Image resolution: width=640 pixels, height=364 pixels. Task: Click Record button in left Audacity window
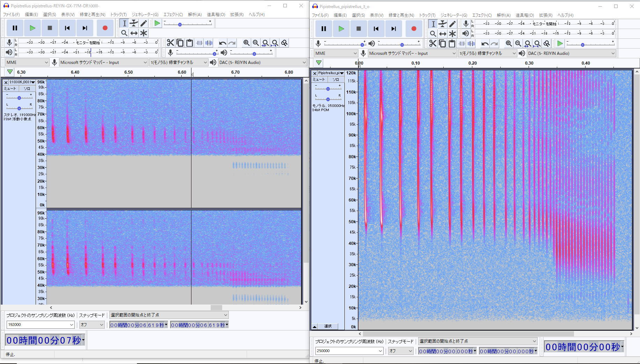click(105, 28)
